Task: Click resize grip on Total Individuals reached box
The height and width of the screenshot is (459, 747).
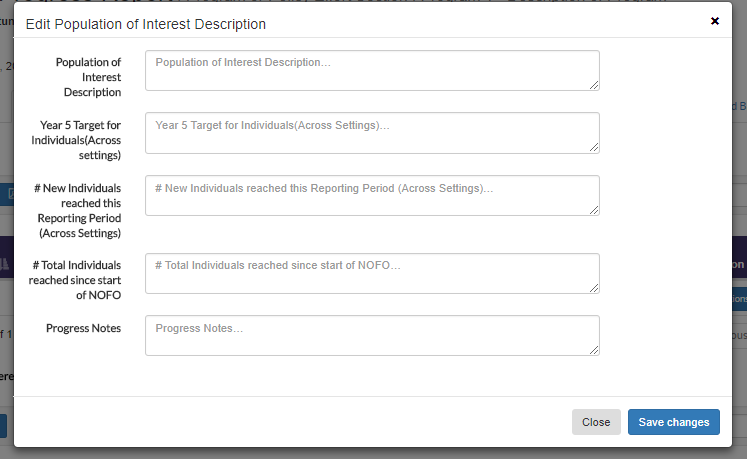Action: (594, 288)
